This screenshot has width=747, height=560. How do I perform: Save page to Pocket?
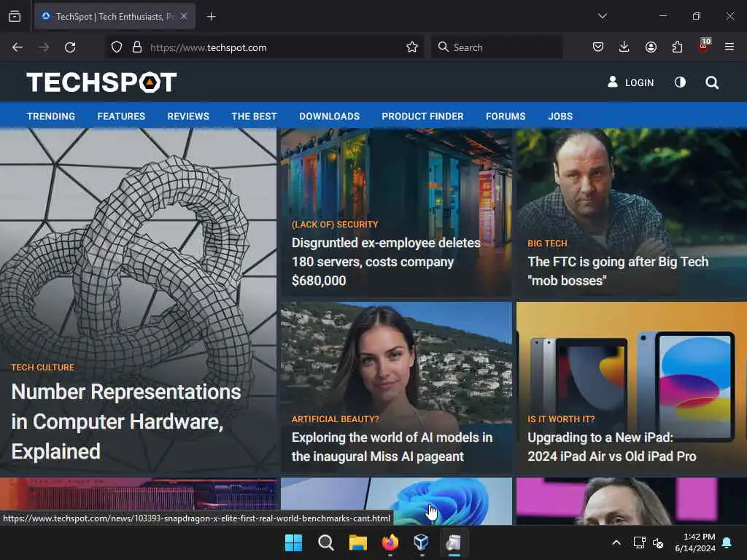598,47
